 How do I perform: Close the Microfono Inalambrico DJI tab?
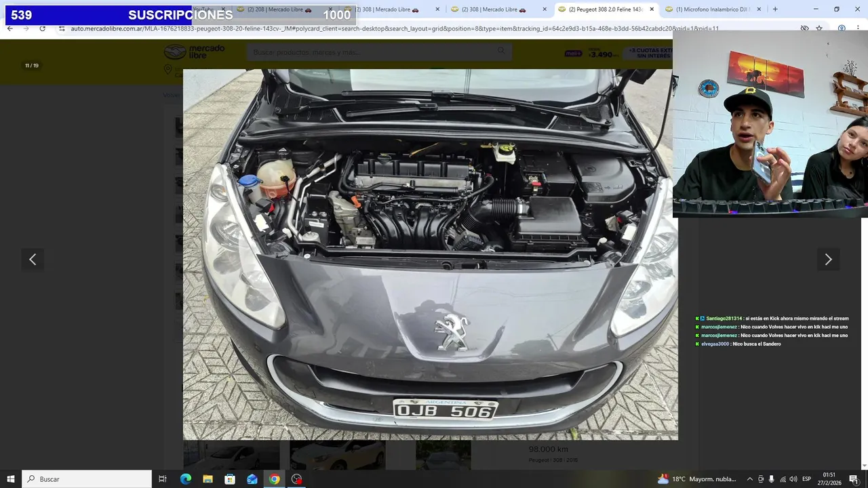[759, 9]
